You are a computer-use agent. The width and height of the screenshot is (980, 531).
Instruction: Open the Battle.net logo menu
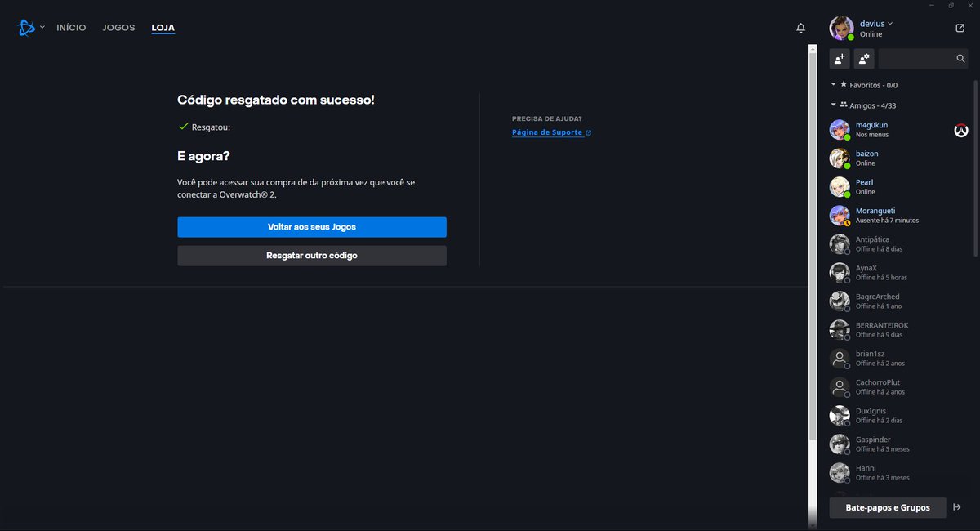[25, 28]
